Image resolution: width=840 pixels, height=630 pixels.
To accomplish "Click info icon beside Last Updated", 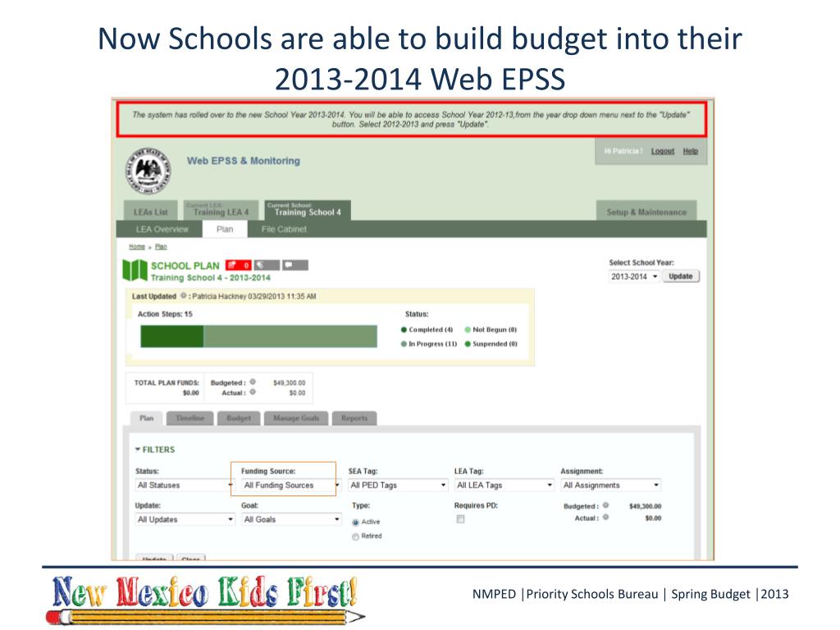I will 183,295.
